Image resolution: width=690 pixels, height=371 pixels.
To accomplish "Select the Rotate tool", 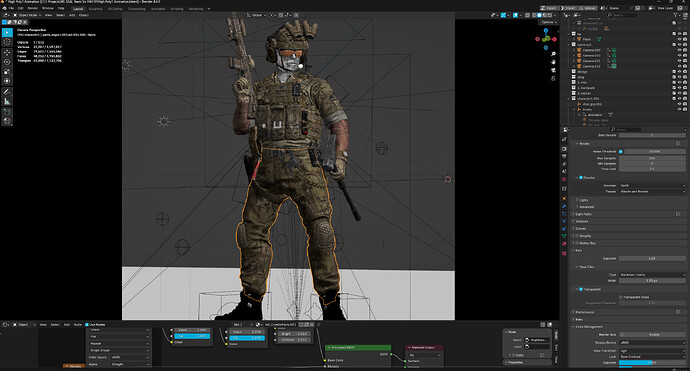I will point(7,62).
